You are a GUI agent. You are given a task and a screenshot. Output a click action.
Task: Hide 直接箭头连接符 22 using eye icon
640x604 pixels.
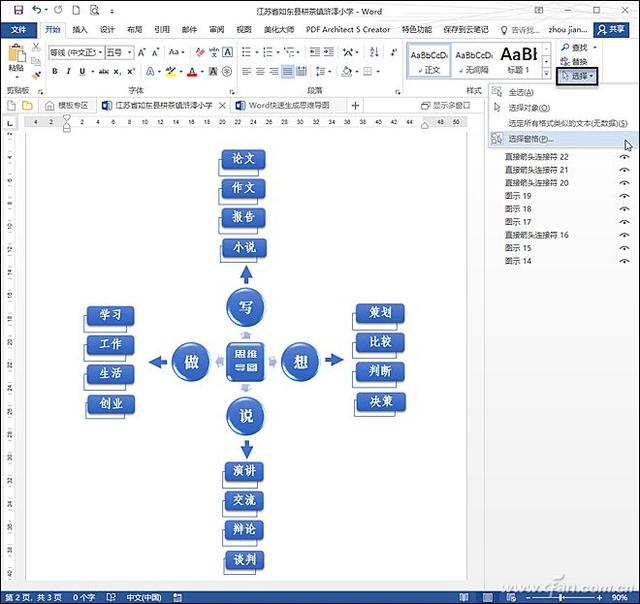pyautogui.click(x=626, y=158)
